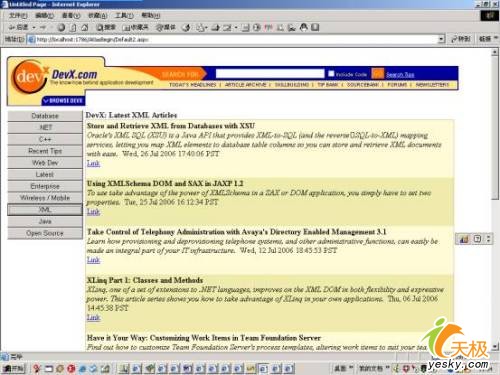
Task: Select the Web Dev sidebar button
Action: tap(45, 163)
